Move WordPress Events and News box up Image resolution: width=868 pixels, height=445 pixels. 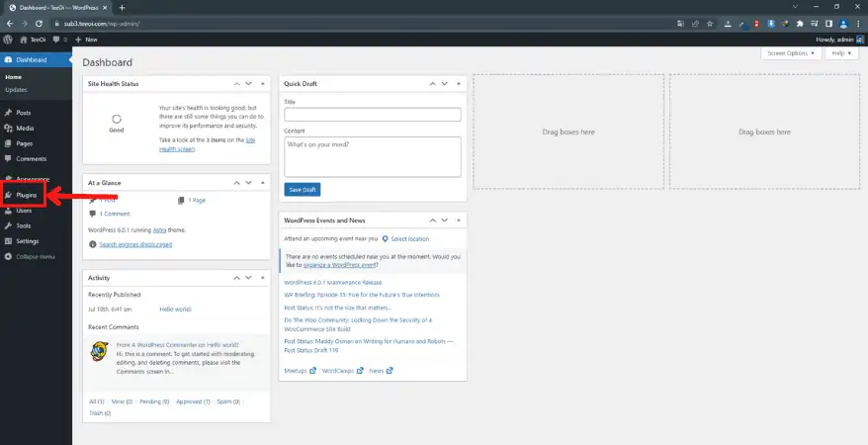(433, 221)
